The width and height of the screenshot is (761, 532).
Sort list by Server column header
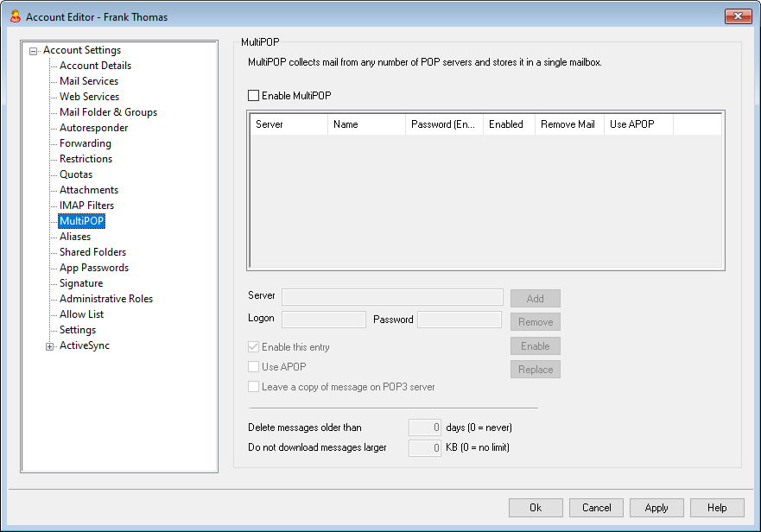pyautogui.click(x=289, y=124)
